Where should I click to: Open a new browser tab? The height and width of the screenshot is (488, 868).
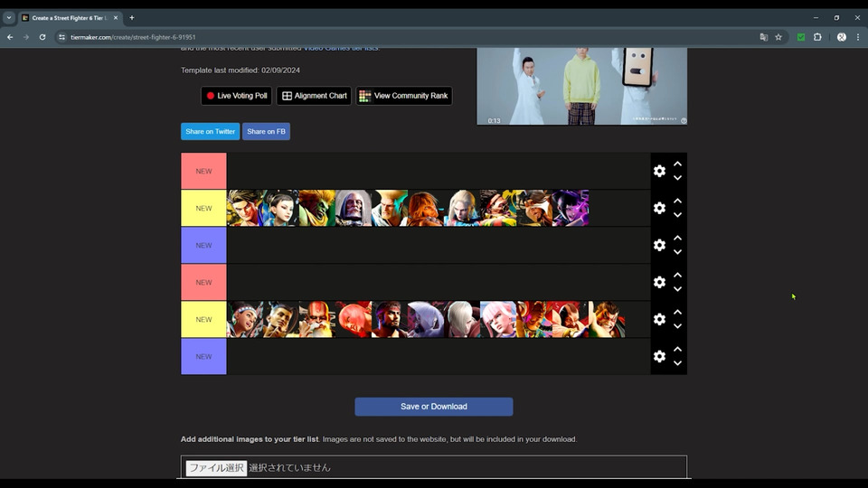pos(132,18)
